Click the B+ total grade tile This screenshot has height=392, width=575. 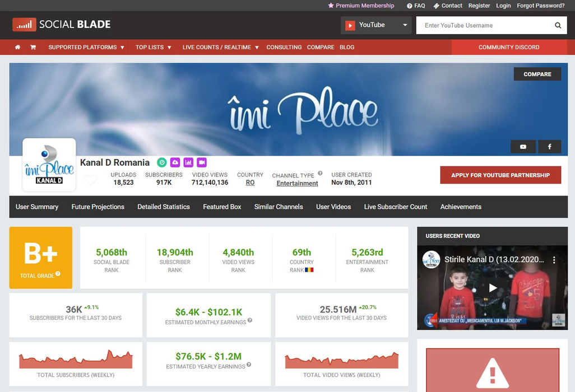click(41, 258)
